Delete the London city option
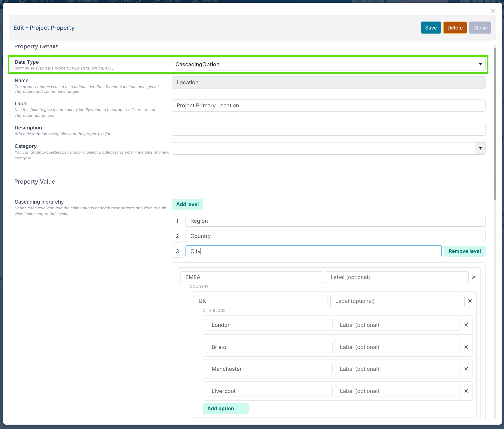The height and width of the screenshot is (429, 504). (x=466, y=325)
